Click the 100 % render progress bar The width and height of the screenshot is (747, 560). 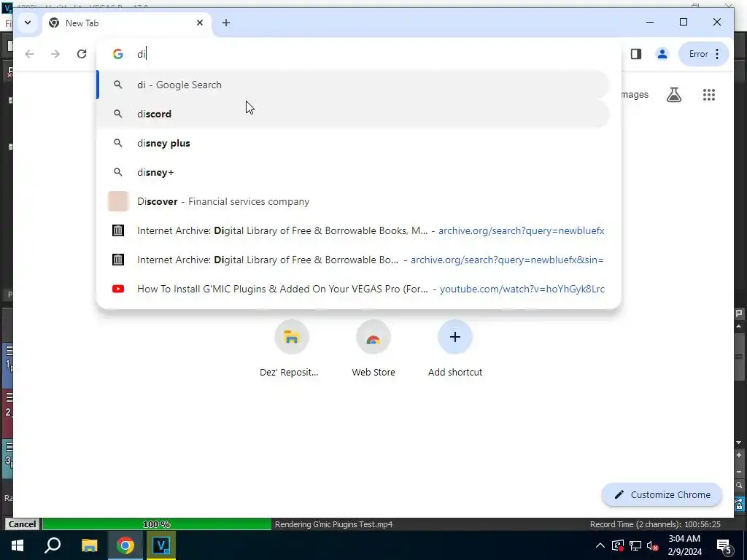[x=157, y=524]
